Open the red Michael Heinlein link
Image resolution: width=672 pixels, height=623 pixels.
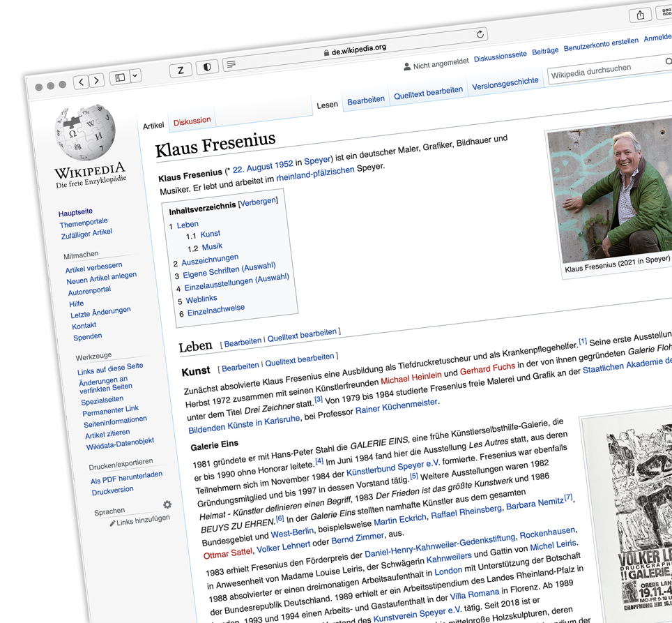pyautogui.click(x=411, y=378)
